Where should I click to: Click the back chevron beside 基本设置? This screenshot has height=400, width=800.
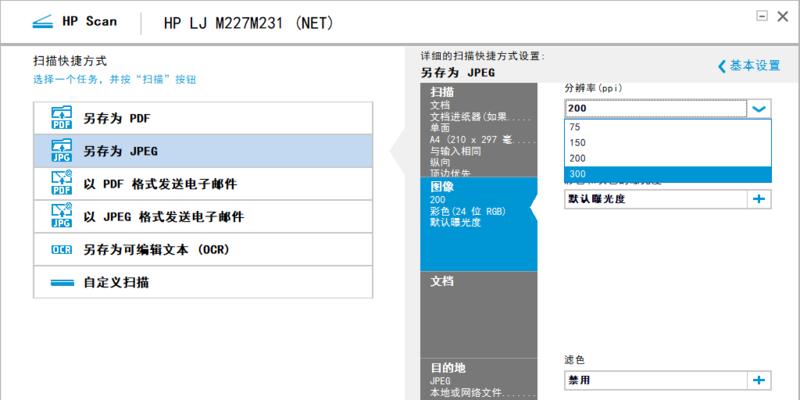[x=721, y=66]
